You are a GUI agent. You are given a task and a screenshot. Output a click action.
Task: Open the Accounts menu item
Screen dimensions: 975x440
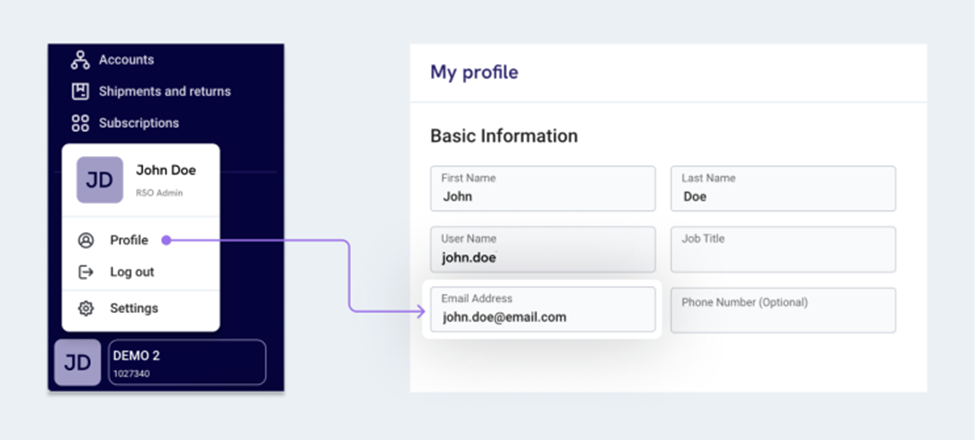[x=126, y=60]
